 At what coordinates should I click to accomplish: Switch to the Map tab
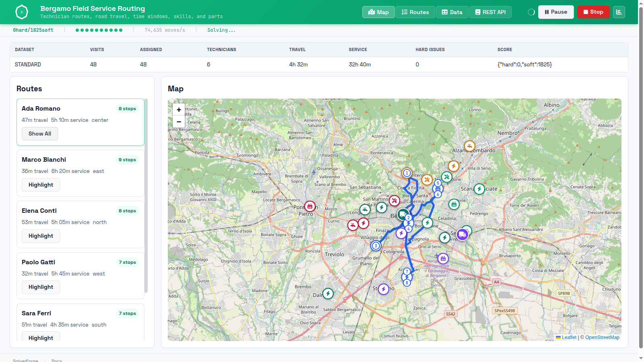coord(378,12)
